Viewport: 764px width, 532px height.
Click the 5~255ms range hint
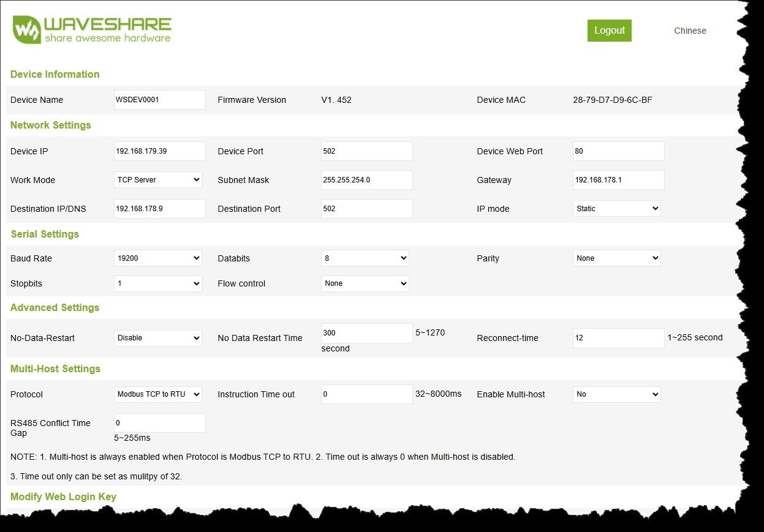[132, 438]
